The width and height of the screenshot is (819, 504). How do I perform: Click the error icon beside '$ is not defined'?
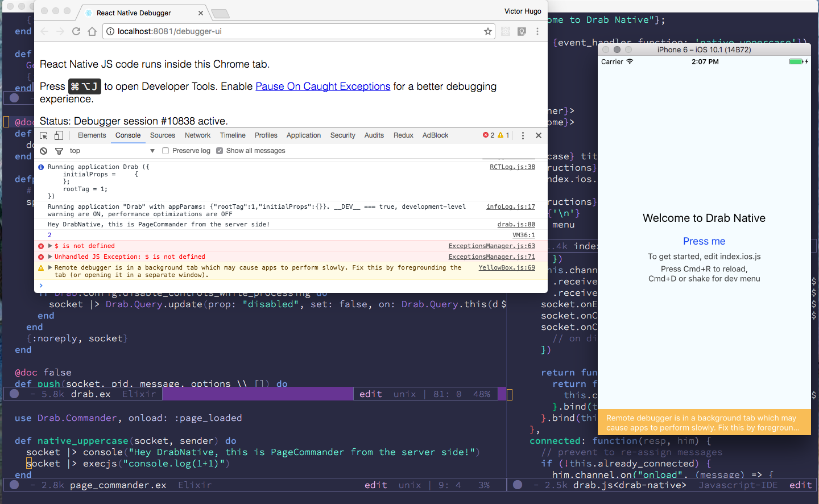click(x=41, y=246)
